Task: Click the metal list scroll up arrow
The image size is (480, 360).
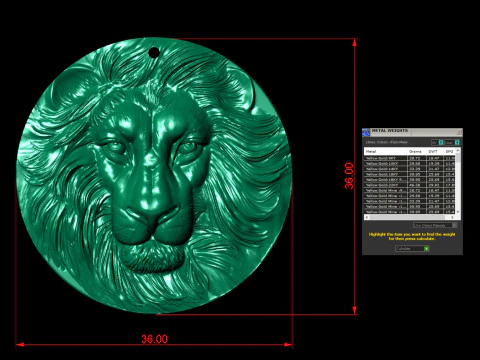Action: click(458, 151)
